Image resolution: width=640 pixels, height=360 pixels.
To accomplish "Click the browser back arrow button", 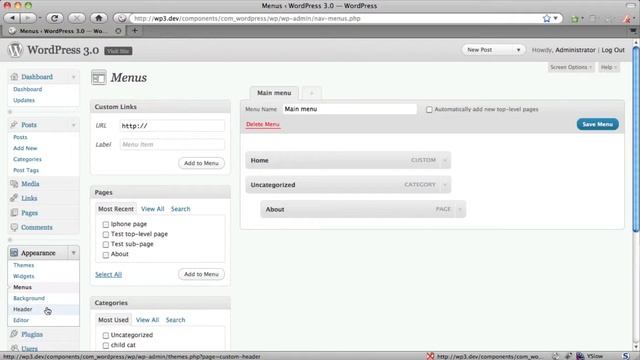I will [x=12, y=18].
